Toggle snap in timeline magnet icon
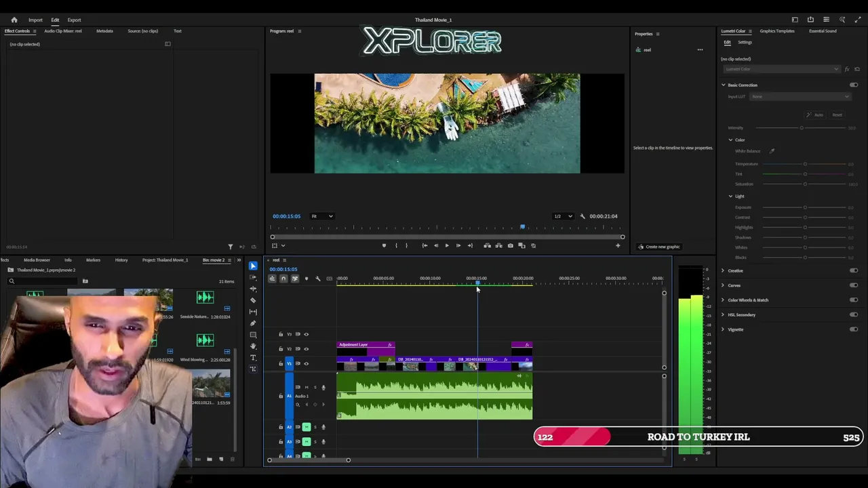Image resolution: width=868 pixels, height=488 pixels. [x=283, y=279]
